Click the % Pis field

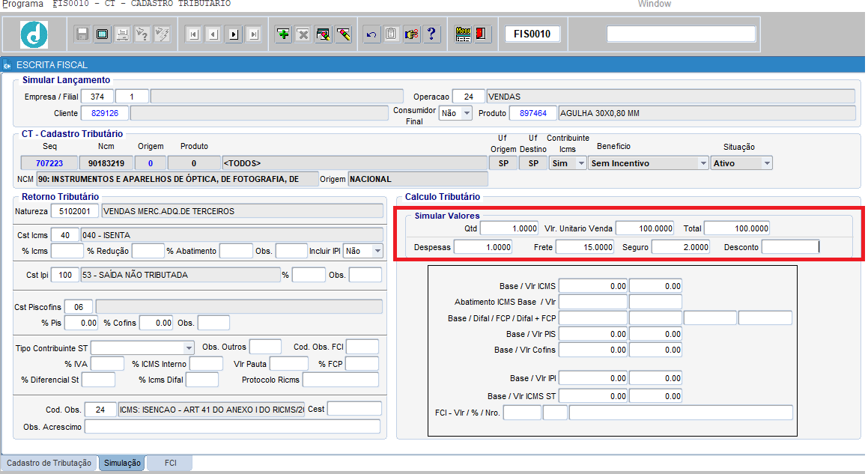pyautogui.click(x=82, y=323)
